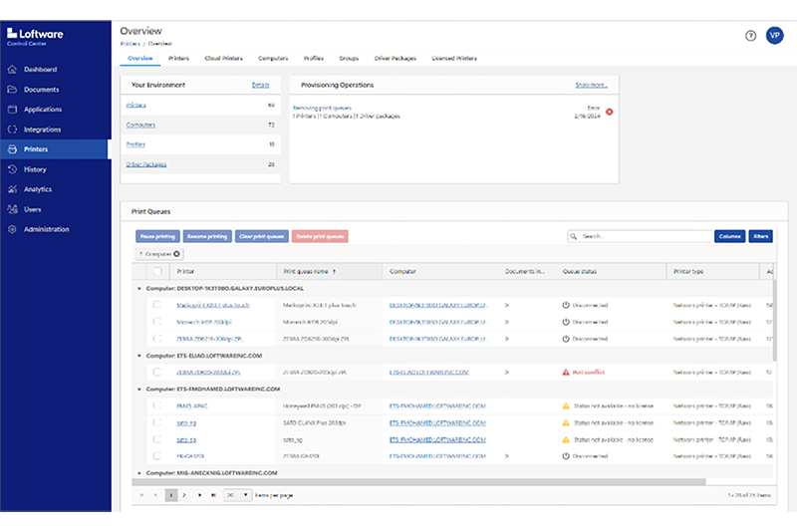Click Disconnected status icon for Markoprint row
797x532 pixels.
(x=565, y=305)
